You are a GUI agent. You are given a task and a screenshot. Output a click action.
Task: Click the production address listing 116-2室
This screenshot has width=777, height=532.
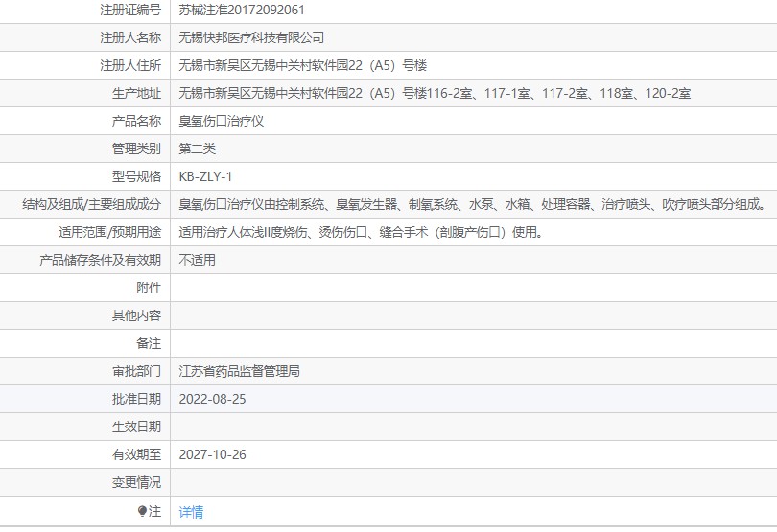tap(435, 93)
